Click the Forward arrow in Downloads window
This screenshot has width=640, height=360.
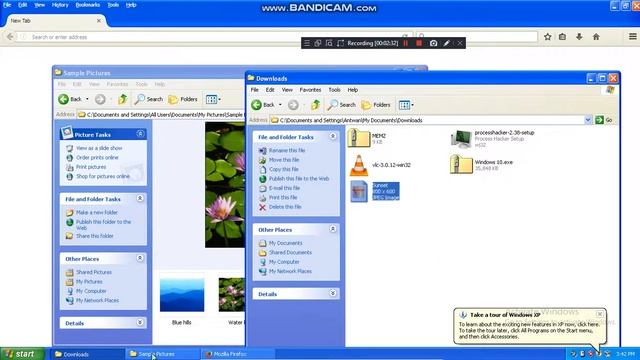pos(293,105)
